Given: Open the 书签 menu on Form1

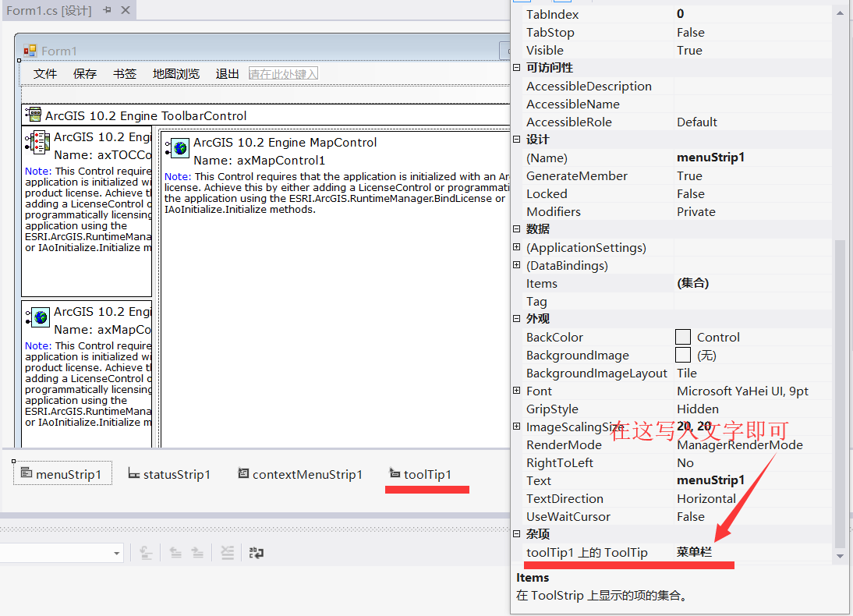Looking at the screenshot, I should pos(125,73).
